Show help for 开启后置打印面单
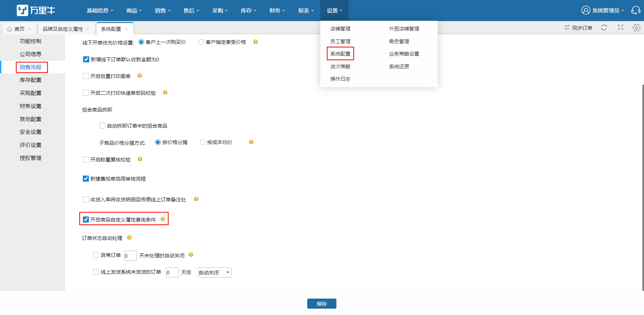 click(x=140, y=76)
